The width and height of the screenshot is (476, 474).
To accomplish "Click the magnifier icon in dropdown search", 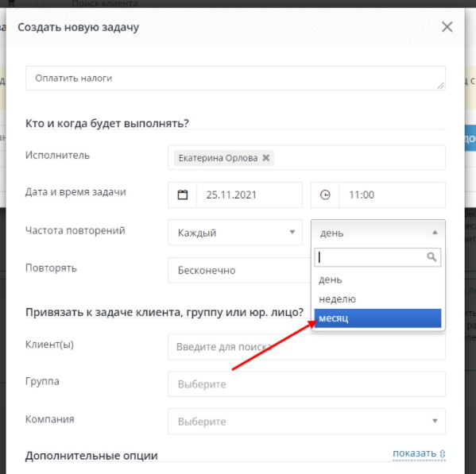I will (431, 257).
